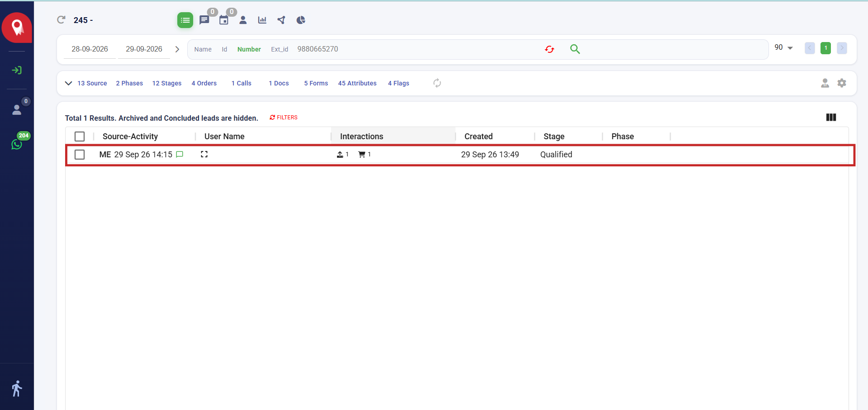
Task: Open the 4 Orders filter
Action: (204, 83)
